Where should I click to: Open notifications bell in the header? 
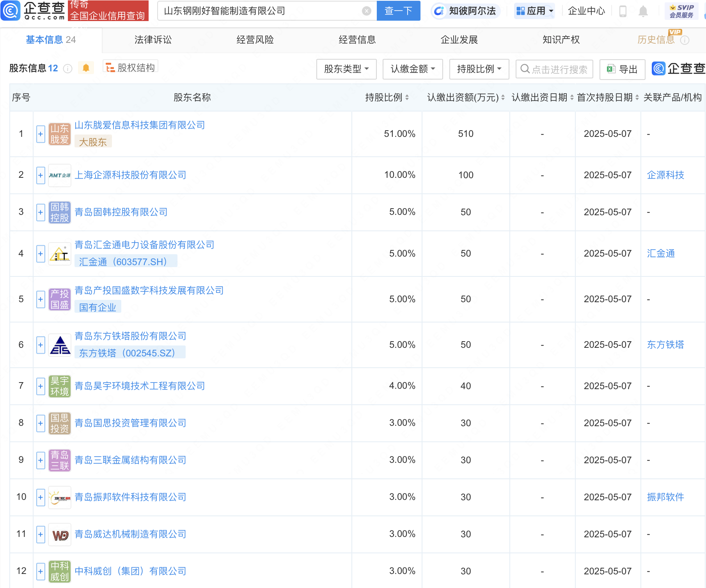[643, 11]
